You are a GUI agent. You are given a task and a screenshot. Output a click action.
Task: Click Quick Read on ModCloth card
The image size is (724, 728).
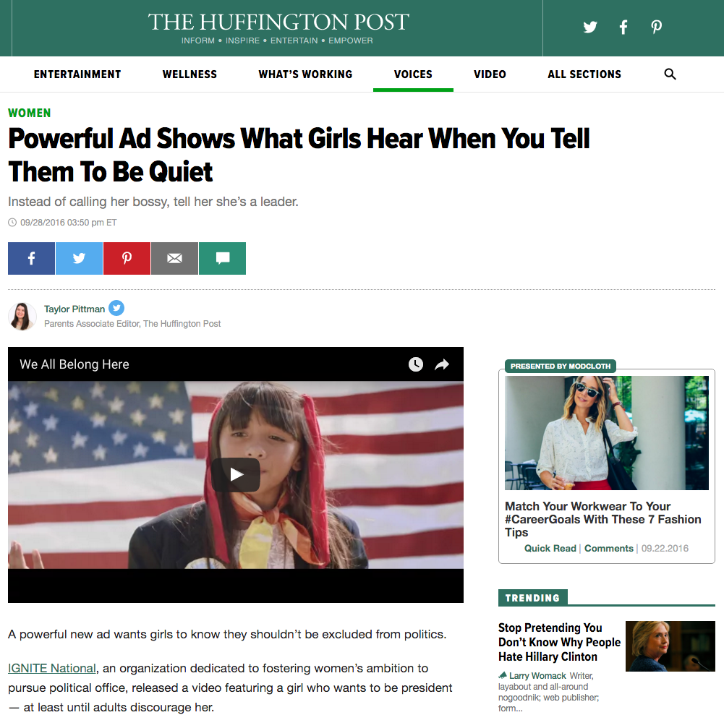point(550,548)
